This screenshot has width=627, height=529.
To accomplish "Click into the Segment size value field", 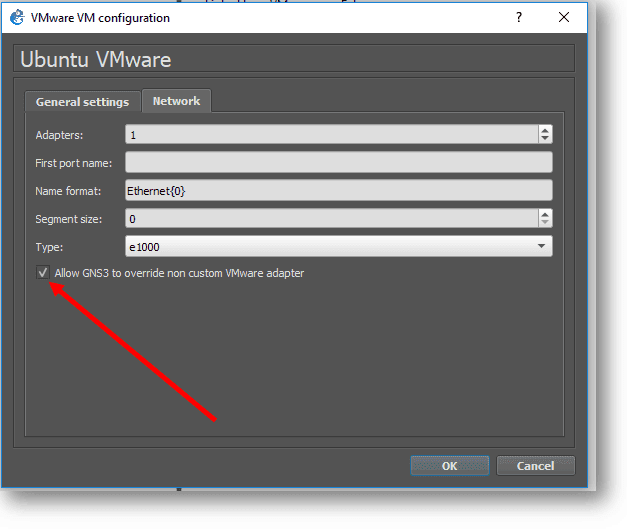I will click(x=332, y=218).
